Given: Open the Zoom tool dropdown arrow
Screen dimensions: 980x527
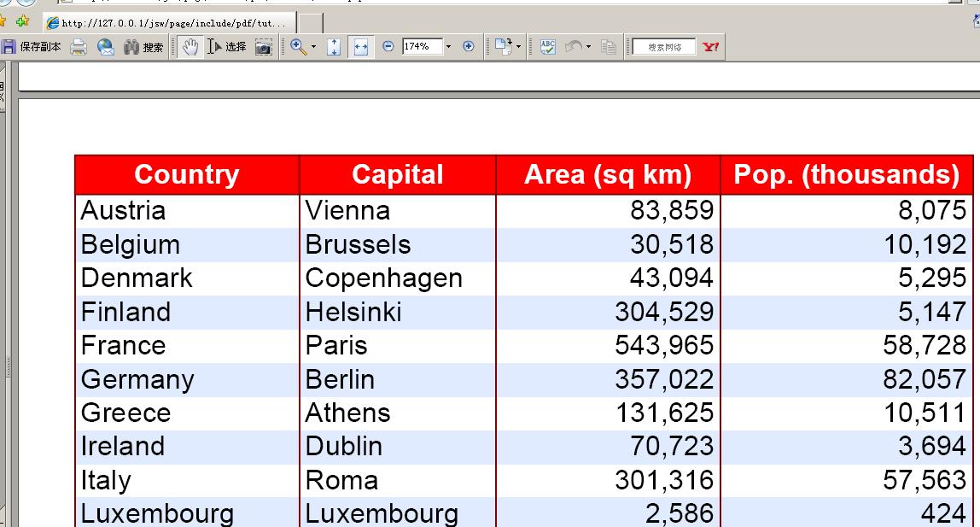Looking at the screenshot, I should (313, 47).
